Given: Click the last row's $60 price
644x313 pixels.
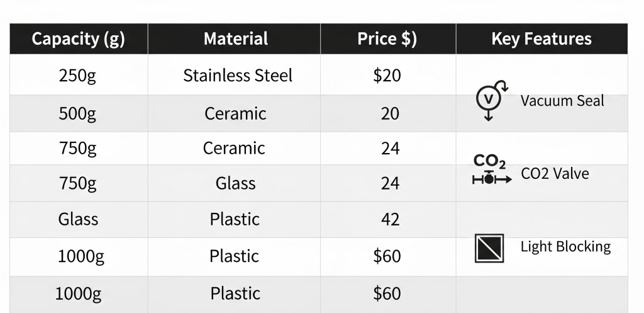Looking at the screenshot, I should click(x=387, y=293).
